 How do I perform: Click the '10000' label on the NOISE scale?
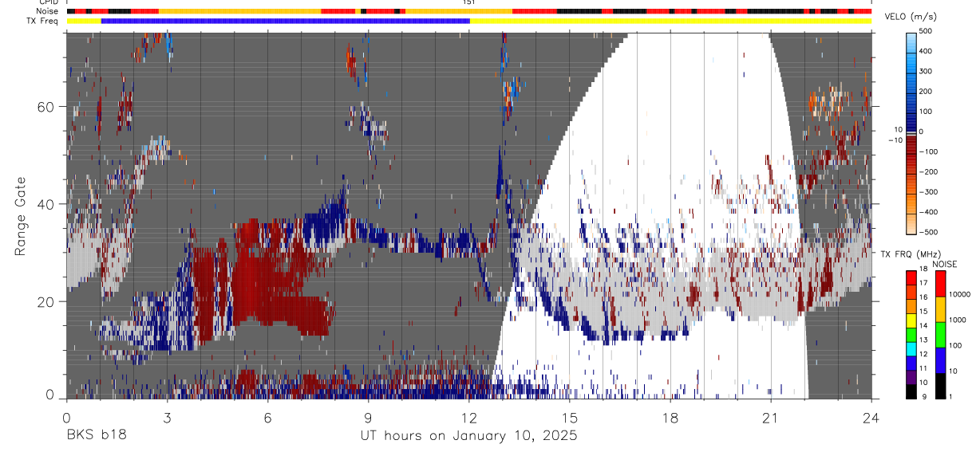(x=959, y=294)
